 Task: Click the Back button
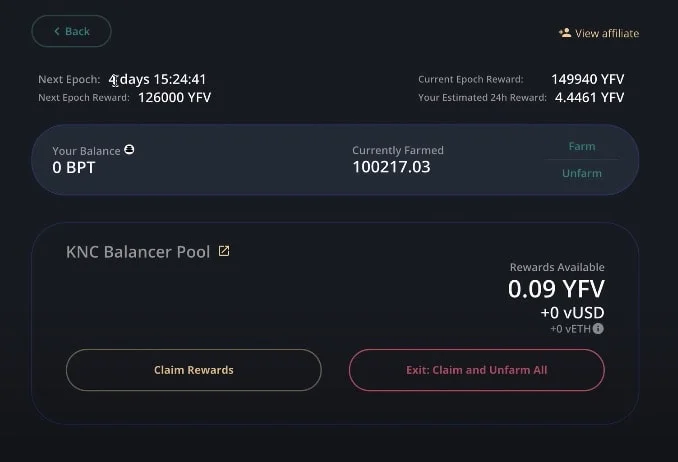tap(71, 31)
